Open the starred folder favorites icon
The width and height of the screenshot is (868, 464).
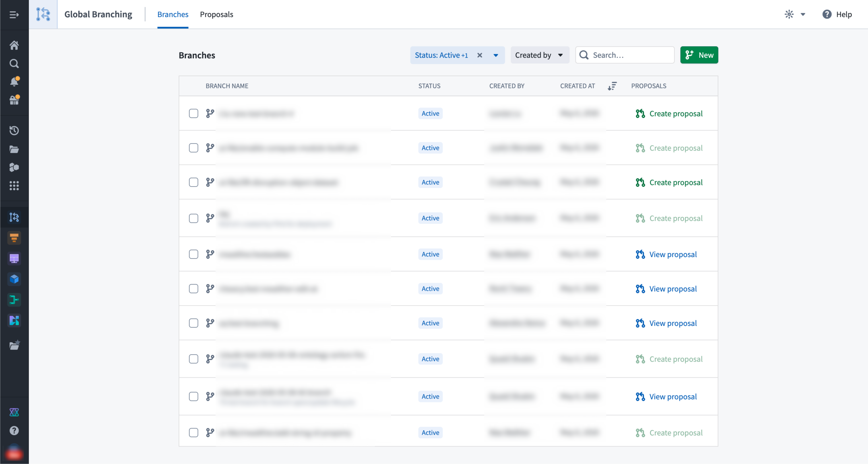pyautogui.click(x=14, y=345)
